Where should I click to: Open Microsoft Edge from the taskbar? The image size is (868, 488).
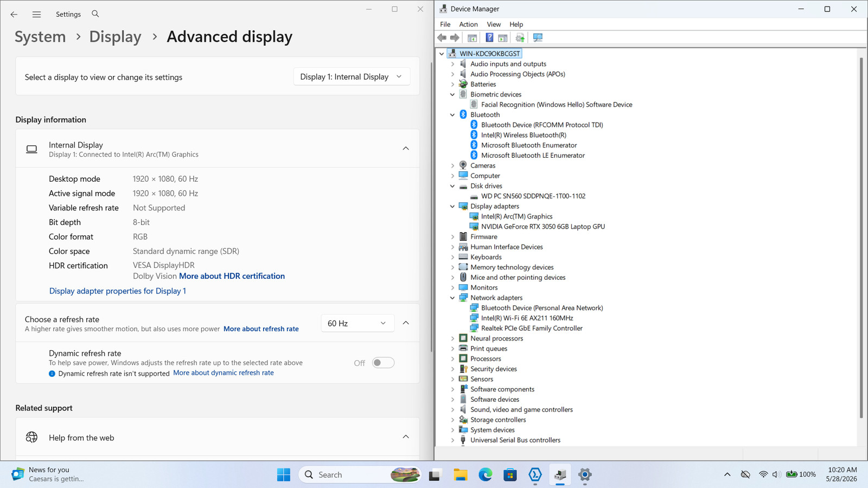[485, 475]
